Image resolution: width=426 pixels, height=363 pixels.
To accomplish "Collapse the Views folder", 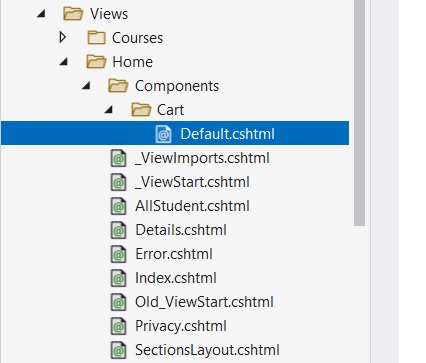I will tap(41, 14).
